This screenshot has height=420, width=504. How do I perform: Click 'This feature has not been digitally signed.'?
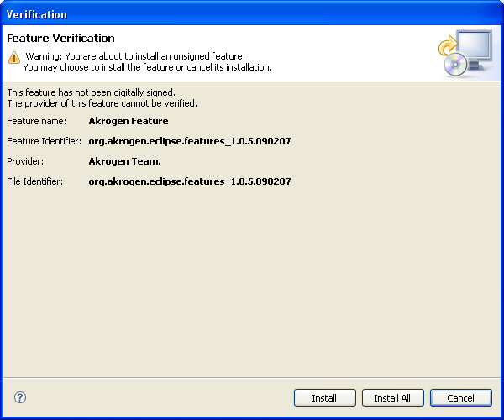[92, 92]
